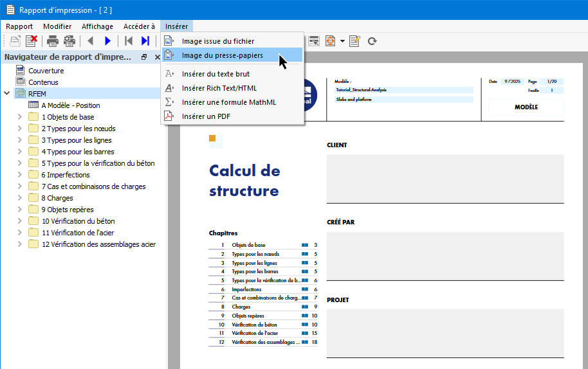
Task: Select Contenus in navigator tree
Action: (x=43, y=82)
